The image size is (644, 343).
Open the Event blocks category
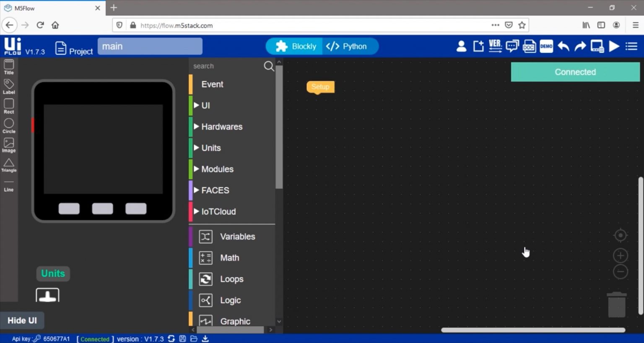[x=212, y=84]
